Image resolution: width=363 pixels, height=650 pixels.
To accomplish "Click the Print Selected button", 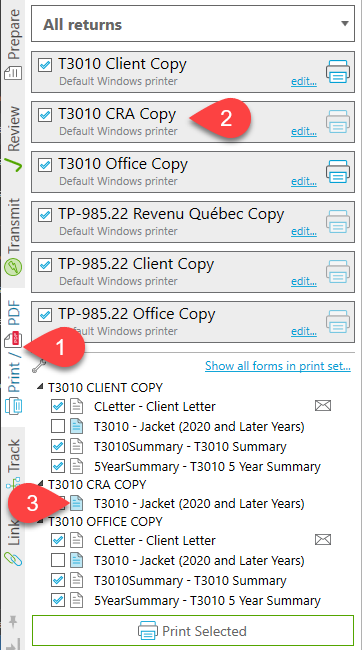I will [x=193, y=631].
